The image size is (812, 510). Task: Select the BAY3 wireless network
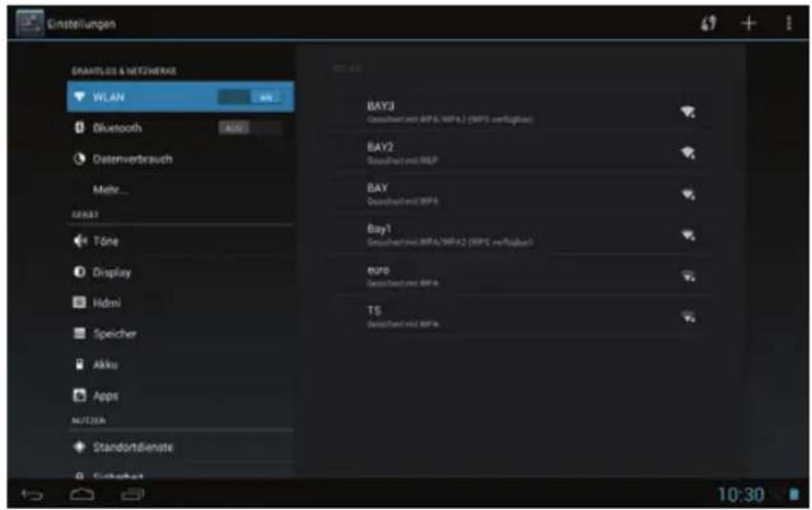(523, 112)
